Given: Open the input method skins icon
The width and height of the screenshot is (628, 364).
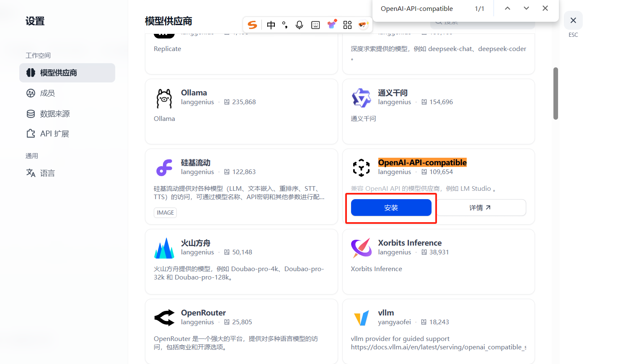Looking at the screenshot, I should [x=332, y=25].
